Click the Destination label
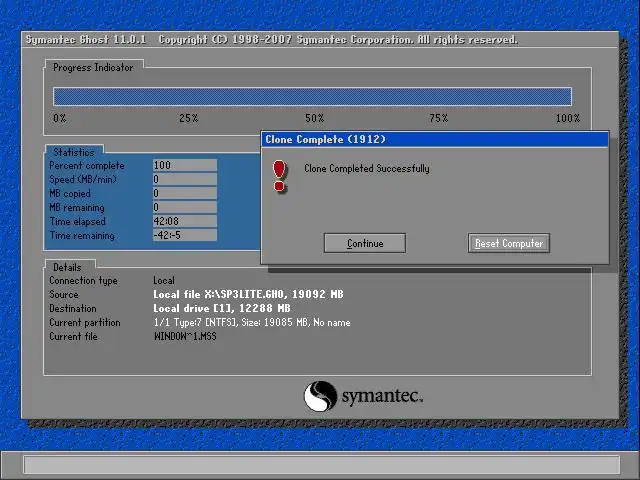The height and width of the screenshot is (480, 640). point(73,308)
